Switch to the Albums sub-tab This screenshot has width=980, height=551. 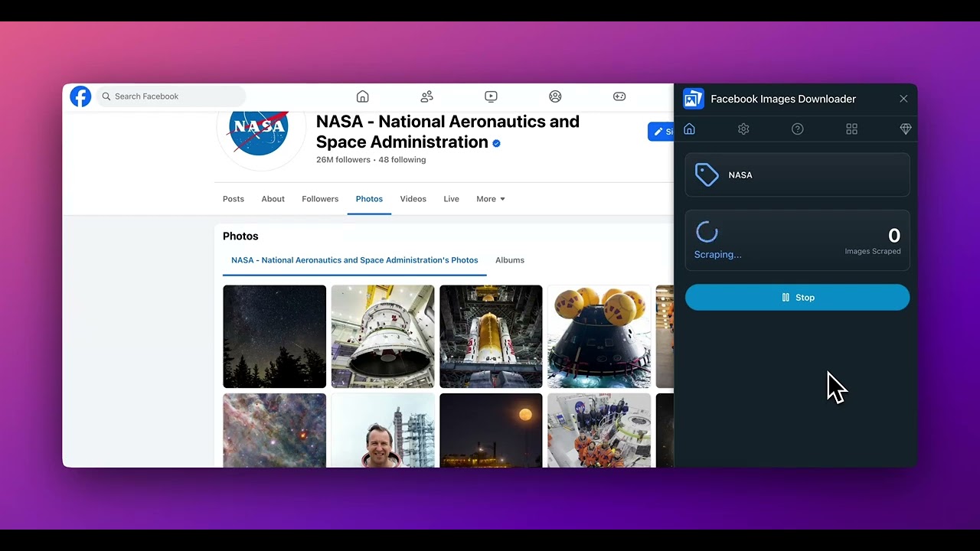(x=510, y=260)
